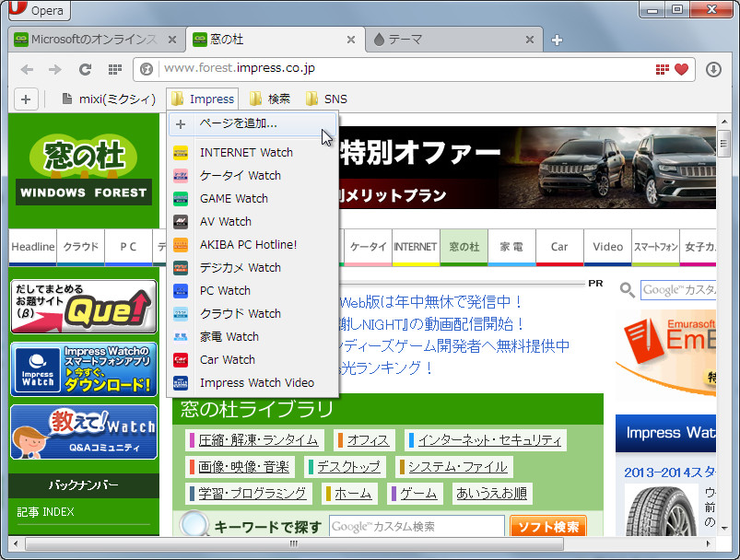The width and height of the screenshot is (740, 560).
Task: Navigate back with the back arrow
Action: (x=26, y=68)
